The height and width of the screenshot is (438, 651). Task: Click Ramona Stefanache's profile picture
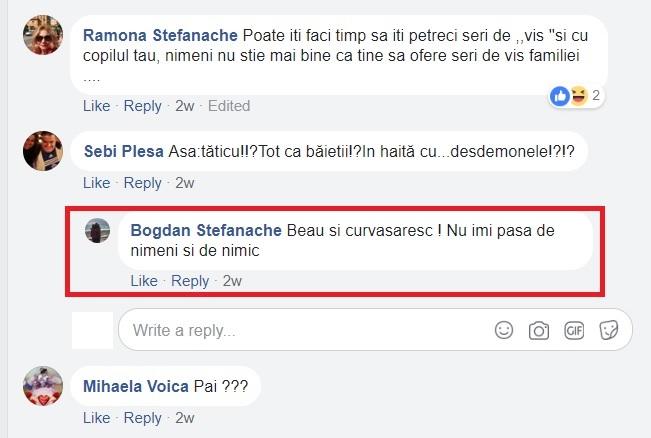[x=43, y=35]
